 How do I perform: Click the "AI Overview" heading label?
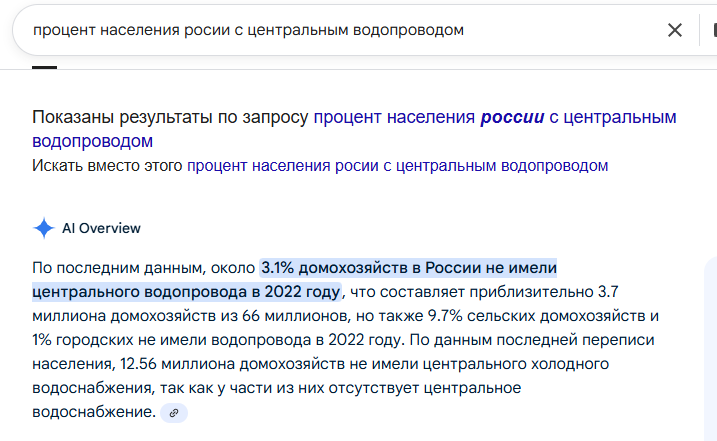101,228
